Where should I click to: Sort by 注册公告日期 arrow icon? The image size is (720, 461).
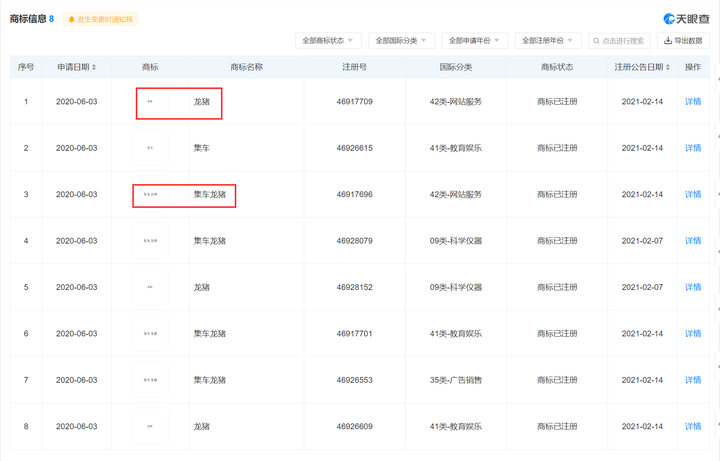click(668, 67)
